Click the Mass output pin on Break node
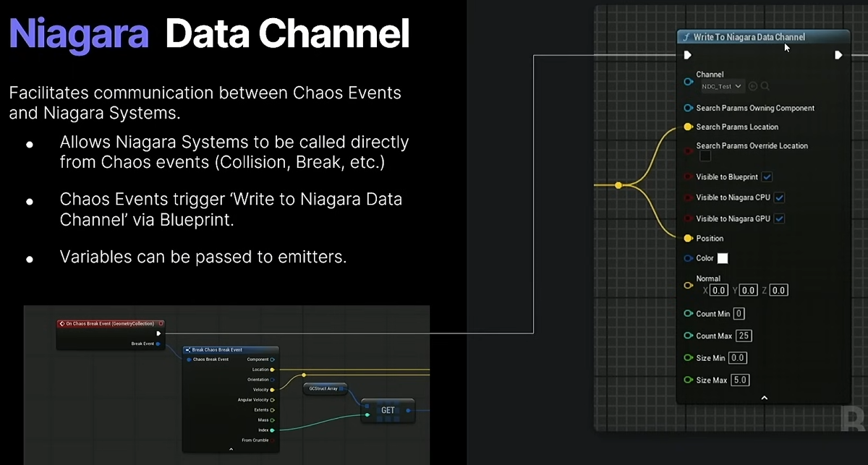 pos(272,420)
